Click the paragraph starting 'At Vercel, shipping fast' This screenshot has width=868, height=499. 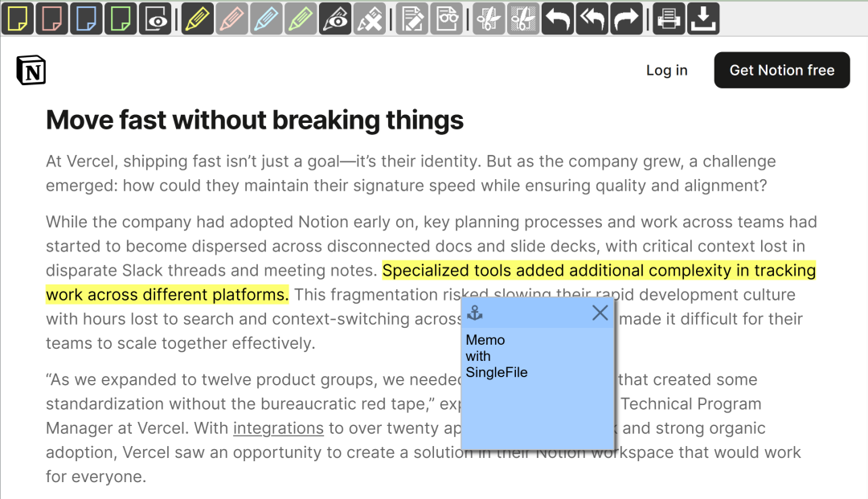(411, 173)
